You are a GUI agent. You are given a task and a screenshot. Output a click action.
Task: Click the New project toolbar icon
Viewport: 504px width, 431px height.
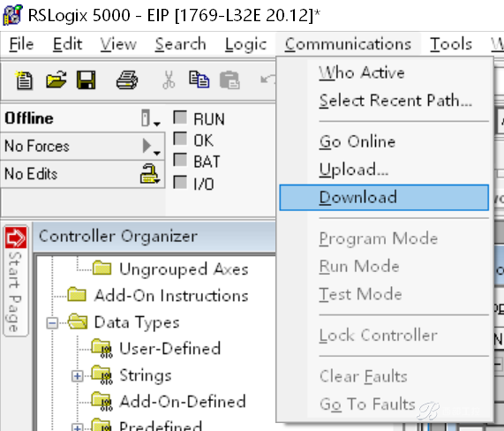(x=24, y=80)
